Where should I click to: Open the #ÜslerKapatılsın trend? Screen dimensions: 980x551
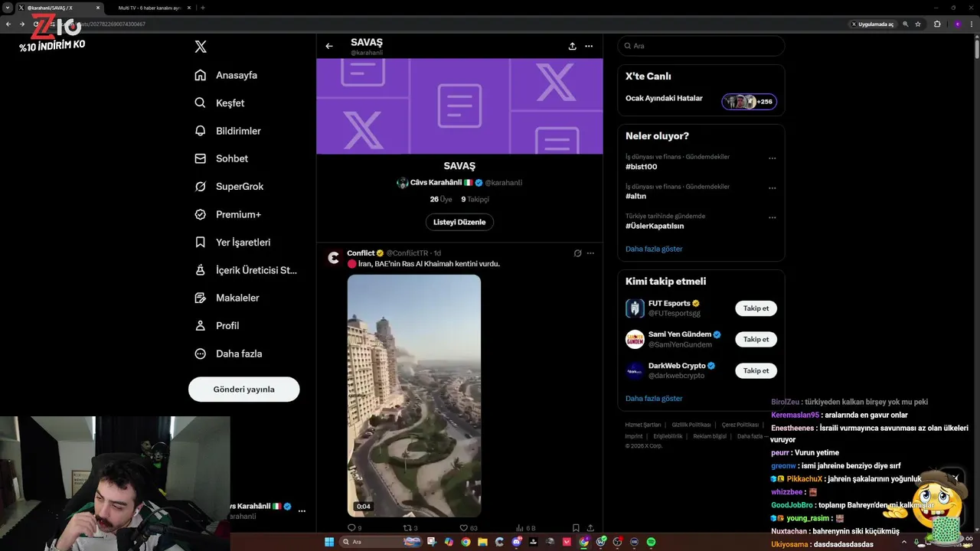tap(655, 227)
